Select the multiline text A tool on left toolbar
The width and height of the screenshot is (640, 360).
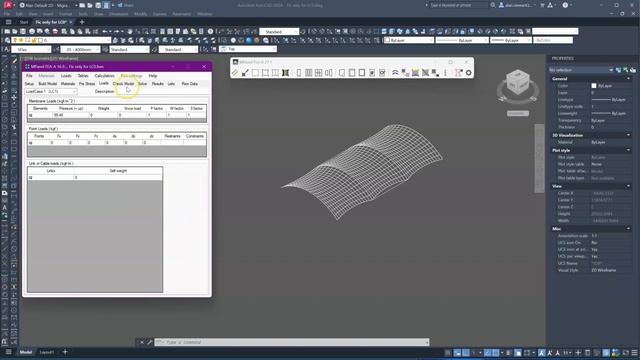(4, 208)
